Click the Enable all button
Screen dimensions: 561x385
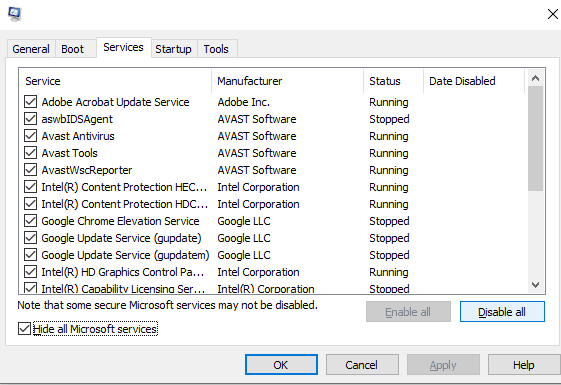pos(408,312)
